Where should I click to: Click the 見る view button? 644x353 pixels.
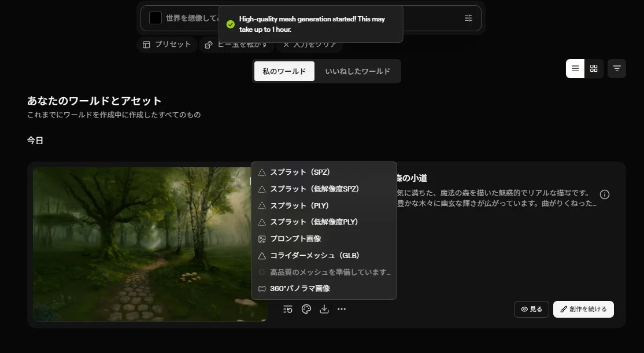click(x=531, y=310)
